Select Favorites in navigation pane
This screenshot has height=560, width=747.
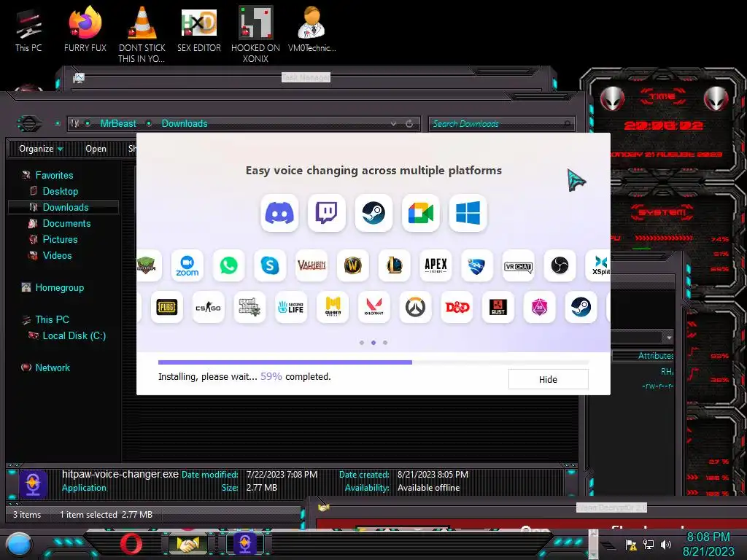(x=54, y=175)
